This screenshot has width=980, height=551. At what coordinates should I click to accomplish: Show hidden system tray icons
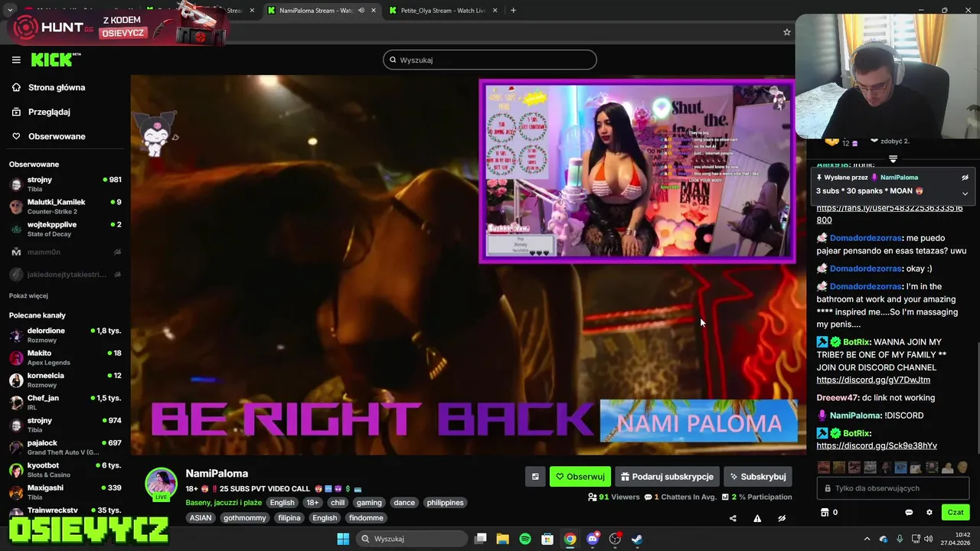click(867, 539)
